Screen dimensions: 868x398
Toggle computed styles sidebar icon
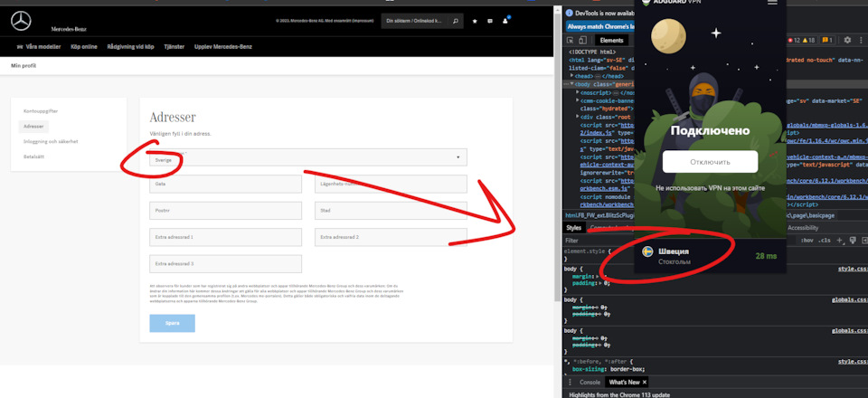[x=864, y=241]
